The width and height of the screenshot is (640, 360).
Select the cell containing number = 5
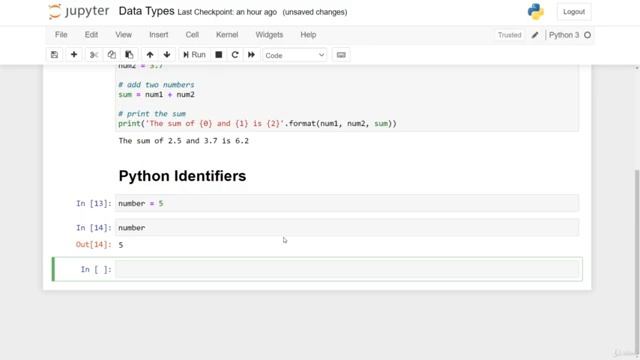[347, 203]
